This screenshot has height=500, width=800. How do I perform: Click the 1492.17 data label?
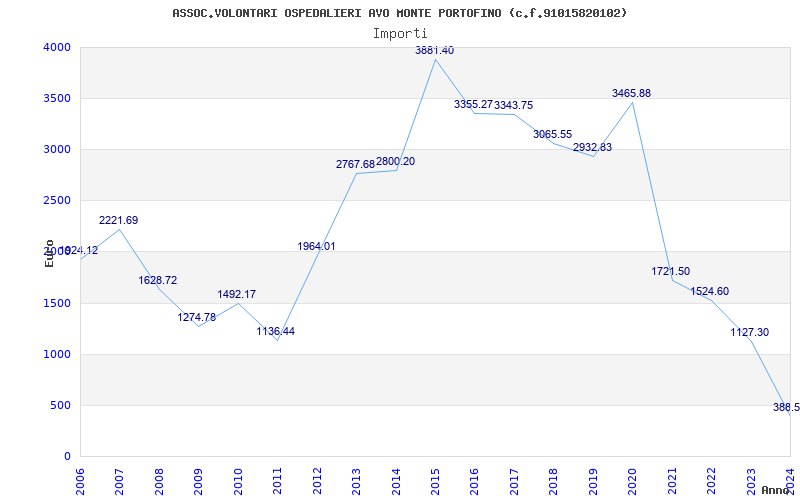click(237, 294)
